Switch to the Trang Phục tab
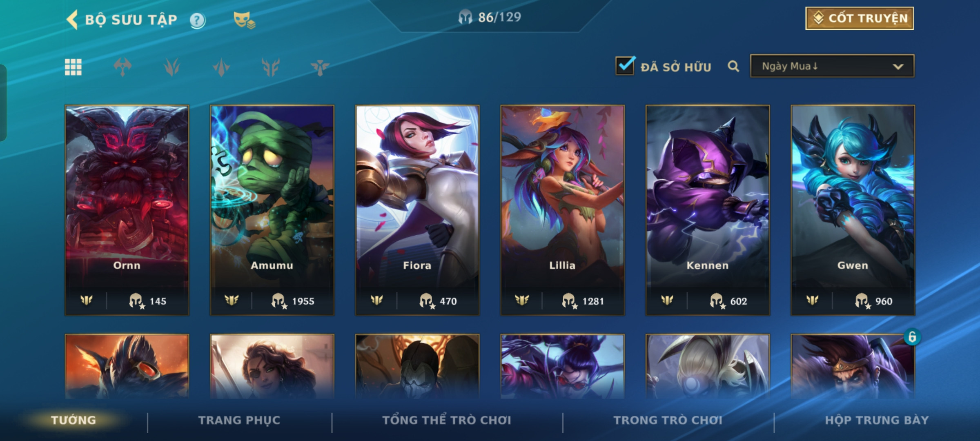The height and width of the screenshot is (441, 980). pyautogui.click(x=239, y=420)
